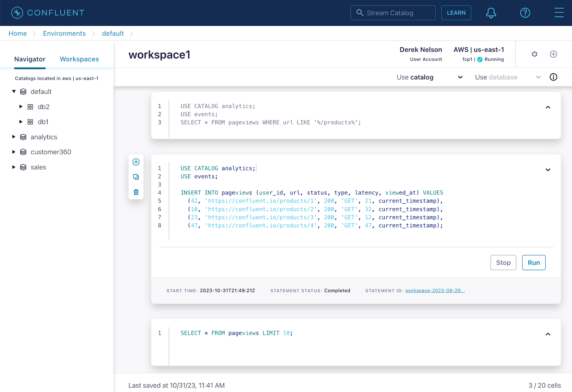The width and height of the screenshot is (572, 392).
Task: Open the notifications bell
Action: (x=491, y=13)
